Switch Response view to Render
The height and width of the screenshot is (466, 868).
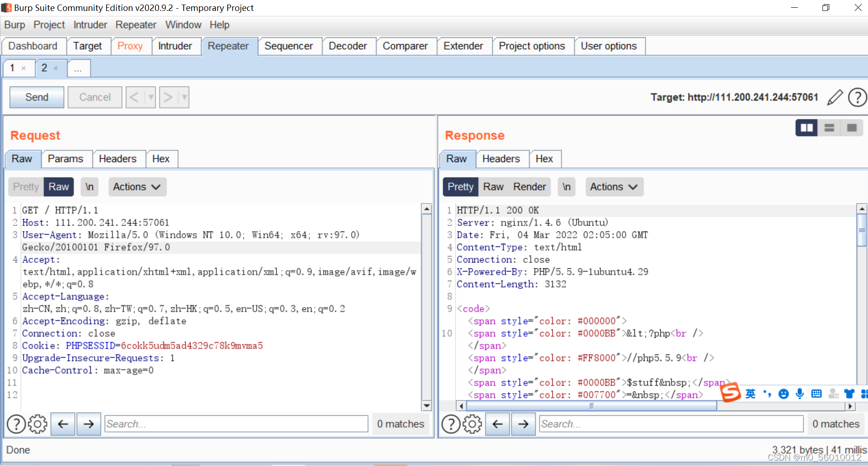pos(529,187)
